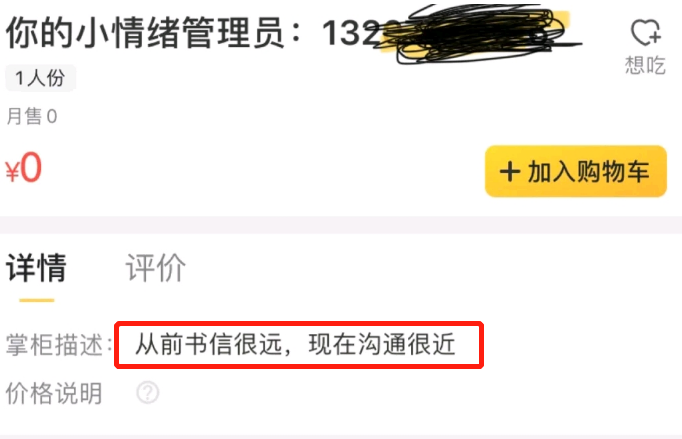
Task: Switch to the 评价 tab
Action: click(x=155, y=268)
